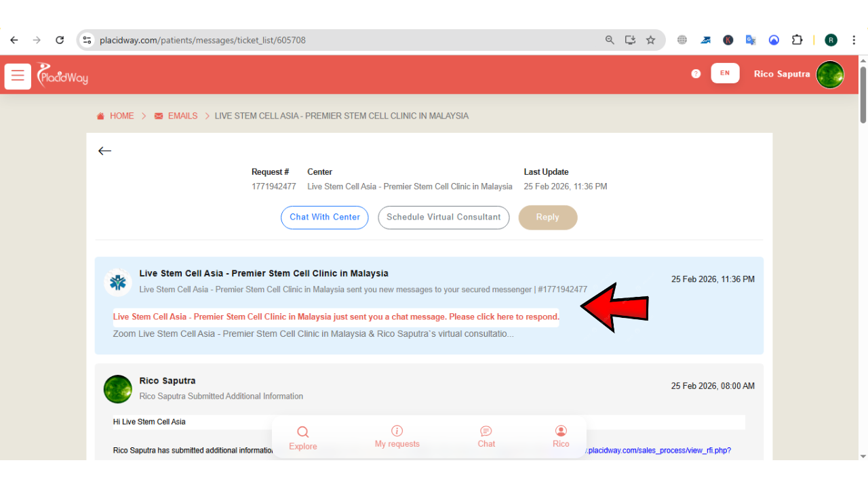The image size is (868, 488).
Task: Switch to the Chat tab in the bottom bar
Action: click(x=486, y=437)
